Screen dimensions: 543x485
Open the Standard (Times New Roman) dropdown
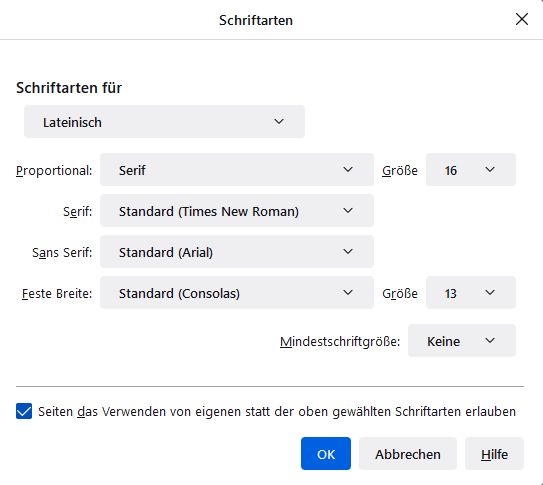point(237,210)
